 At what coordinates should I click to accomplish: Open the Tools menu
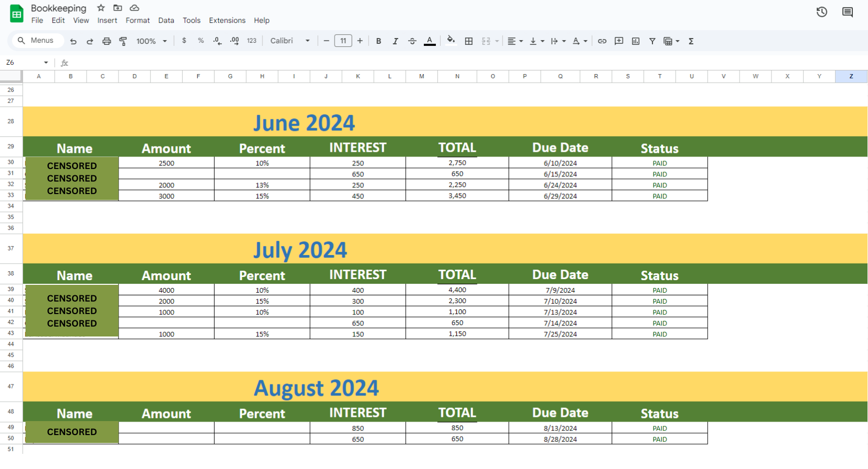point(192,20)
